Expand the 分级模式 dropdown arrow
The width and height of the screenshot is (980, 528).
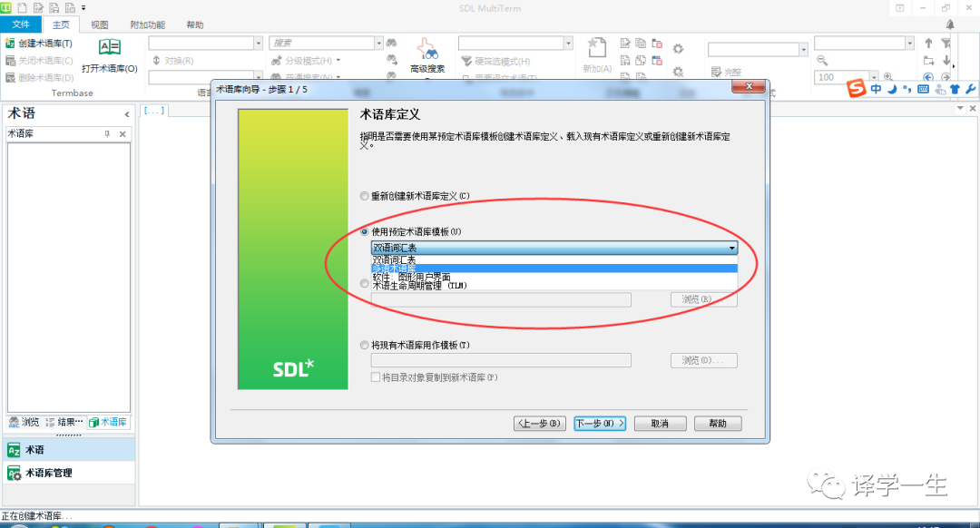(x=338, y=61)
